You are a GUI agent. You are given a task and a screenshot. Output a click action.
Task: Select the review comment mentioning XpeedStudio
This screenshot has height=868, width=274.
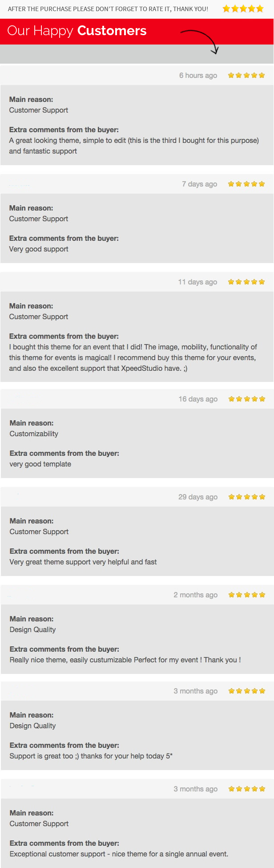[133, 357]
